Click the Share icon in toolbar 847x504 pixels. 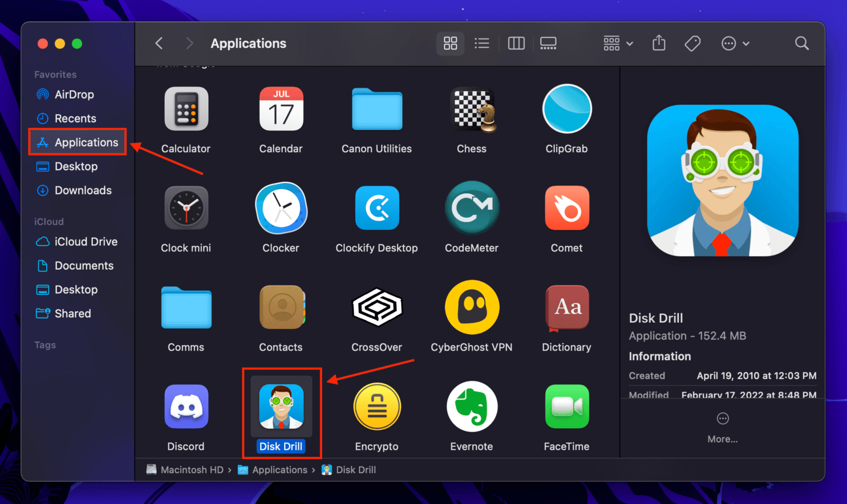click(659, 43)
